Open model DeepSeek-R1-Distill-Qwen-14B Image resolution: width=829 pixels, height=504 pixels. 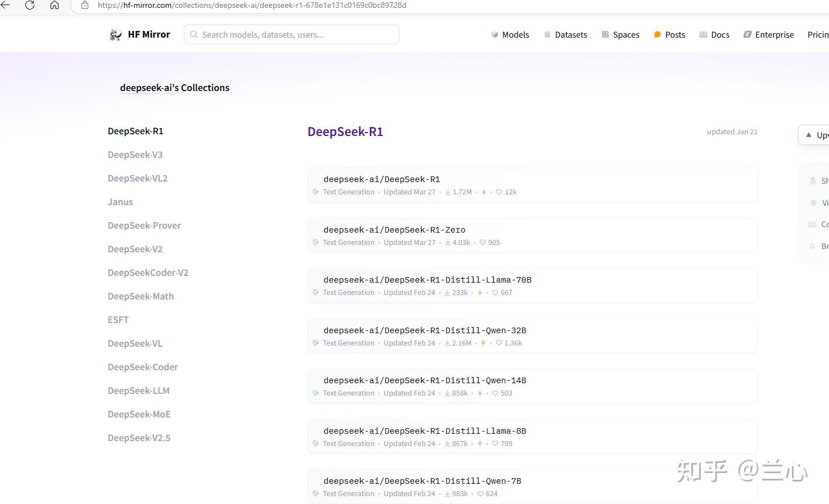(425, 380)
